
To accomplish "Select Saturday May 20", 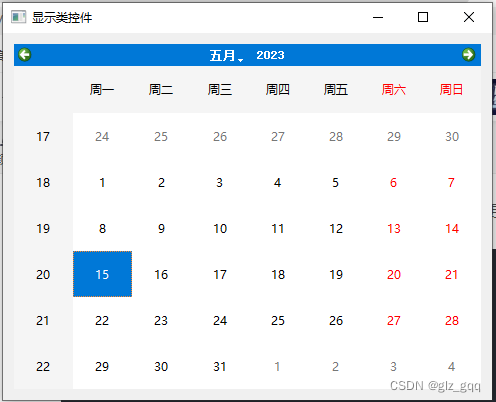I will coord(394,274).
